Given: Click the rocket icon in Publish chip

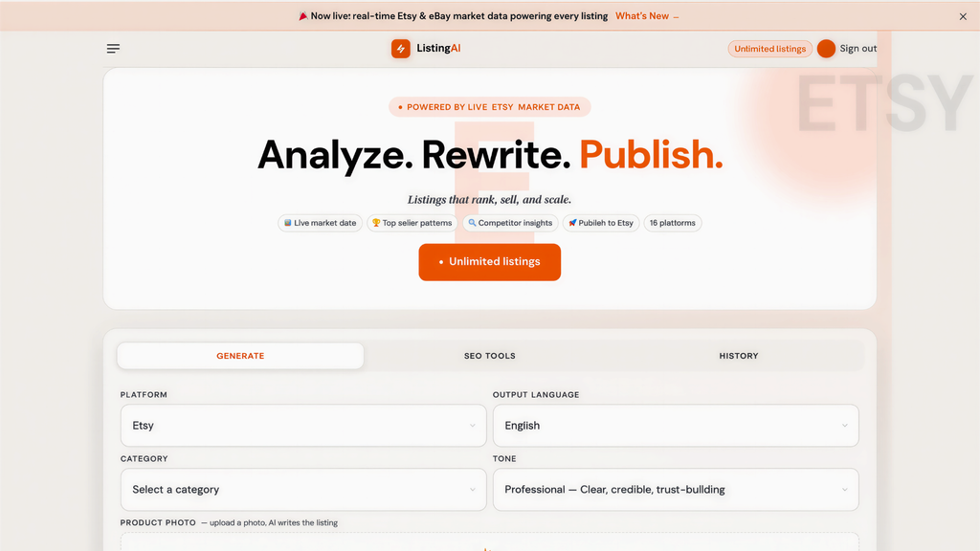Looking at the screenshot, I should pos(572,222).
